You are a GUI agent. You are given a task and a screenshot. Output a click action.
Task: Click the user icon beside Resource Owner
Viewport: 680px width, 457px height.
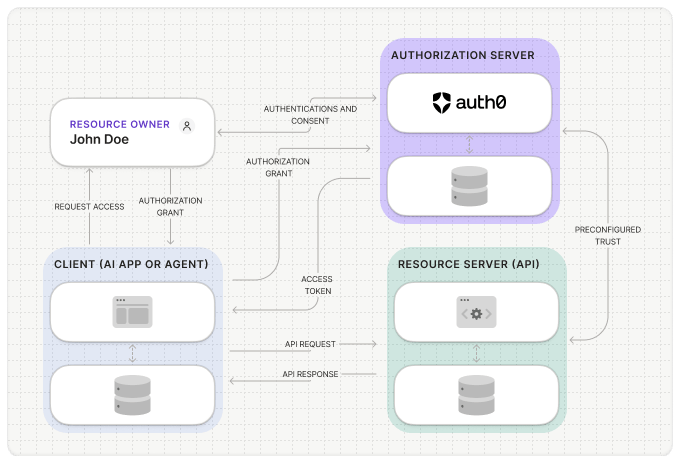click(187, 126)
